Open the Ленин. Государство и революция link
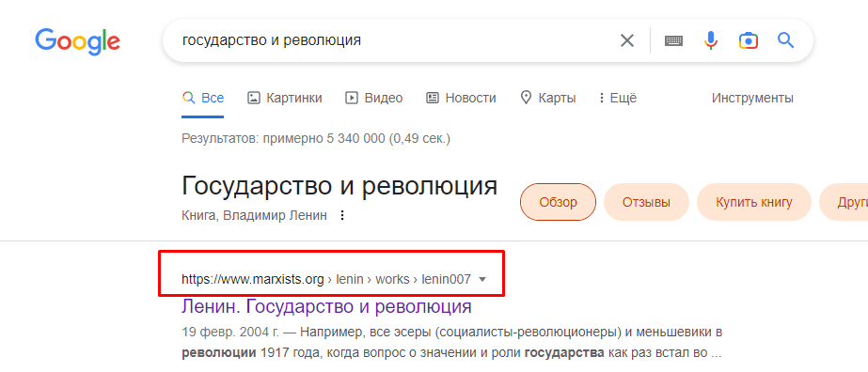This screenshot has height=372, width=868. [326, 306]
